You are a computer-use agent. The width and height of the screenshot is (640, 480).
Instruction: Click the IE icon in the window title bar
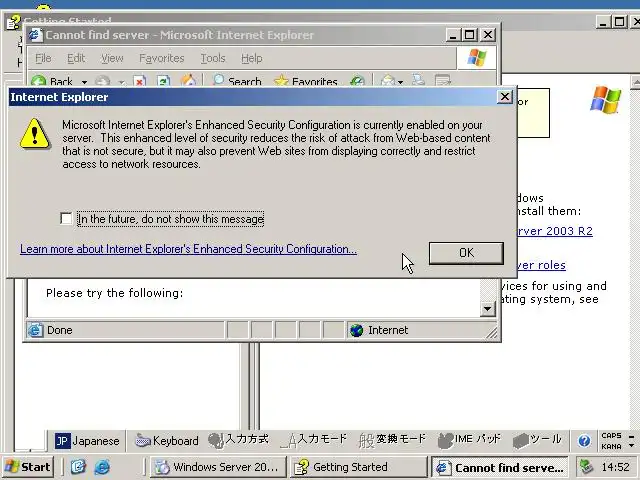(35, 35)
